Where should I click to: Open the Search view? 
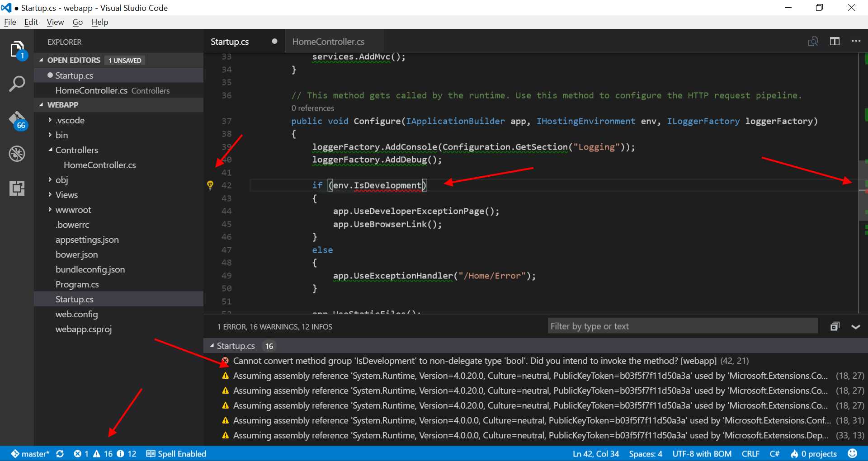(17, 84)
